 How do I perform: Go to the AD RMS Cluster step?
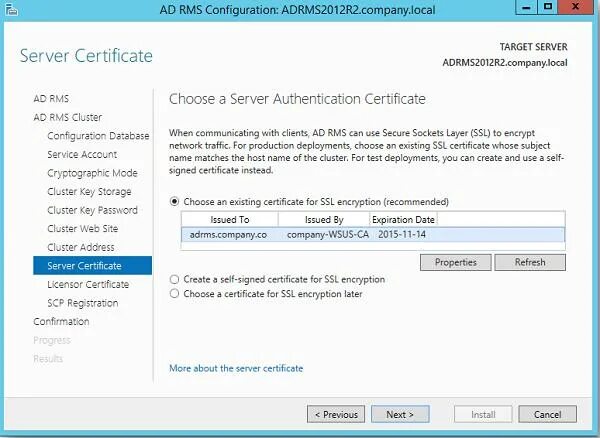68,117
